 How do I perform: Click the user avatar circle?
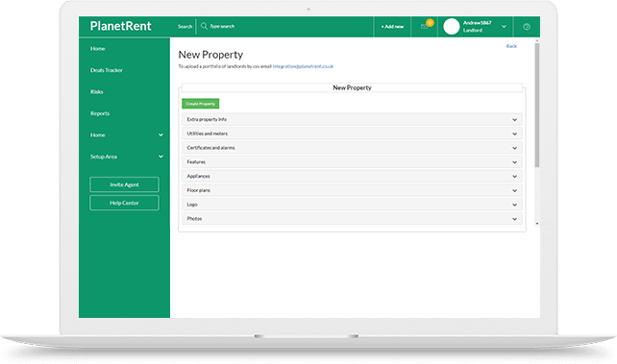[x=452, y=26]
